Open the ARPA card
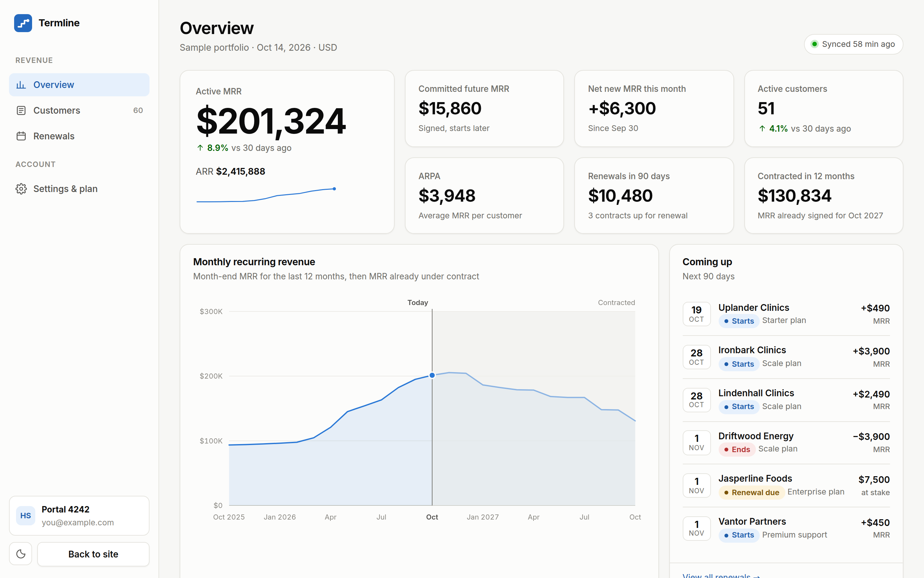 tap(484, 196)
